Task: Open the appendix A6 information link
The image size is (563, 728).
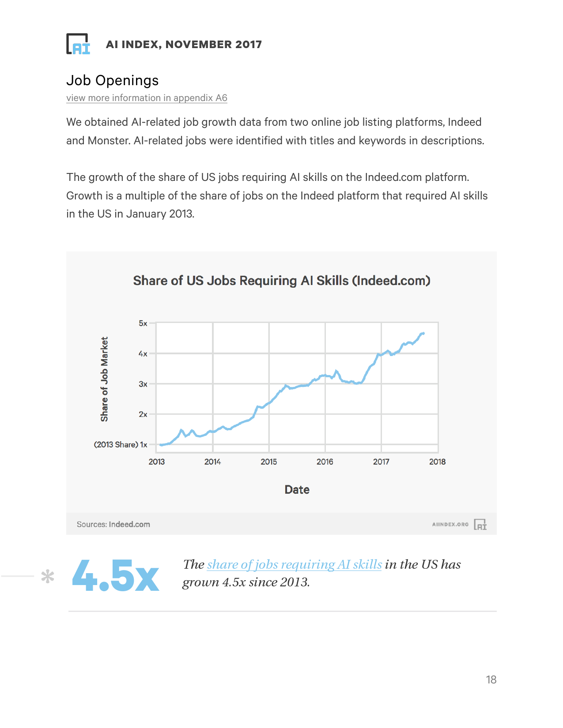Action: coord(147,98)
